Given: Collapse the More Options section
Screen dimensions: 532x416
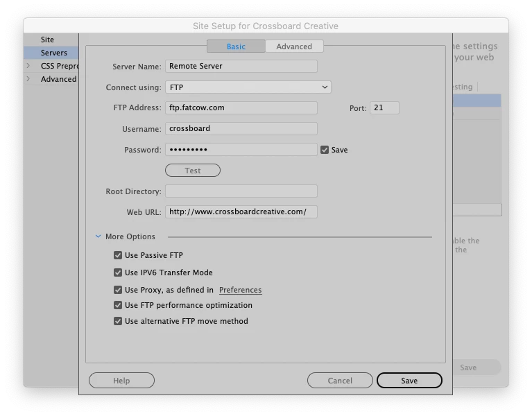Looking at the screenshot, I should click(98, 236).
